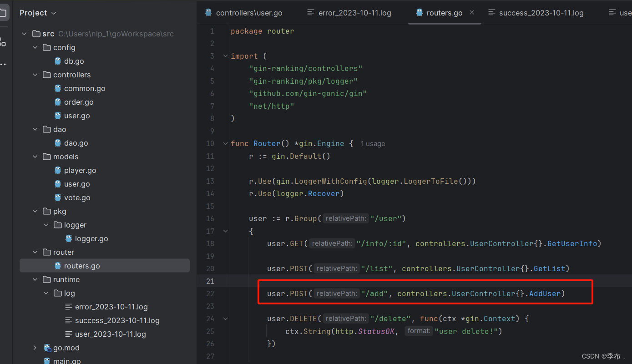Click GetUserInfo in line 18
The image size is (632, 364).
coord(572,243)
